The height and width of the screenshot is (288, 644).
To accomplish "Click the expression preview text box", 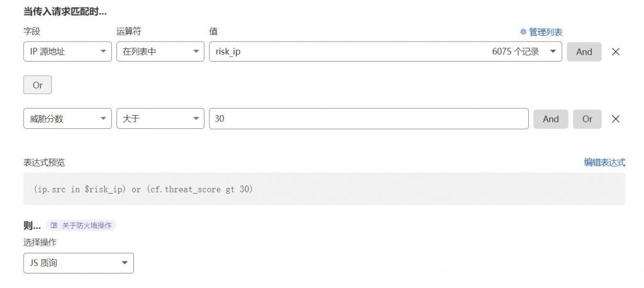I will point(324,189).
